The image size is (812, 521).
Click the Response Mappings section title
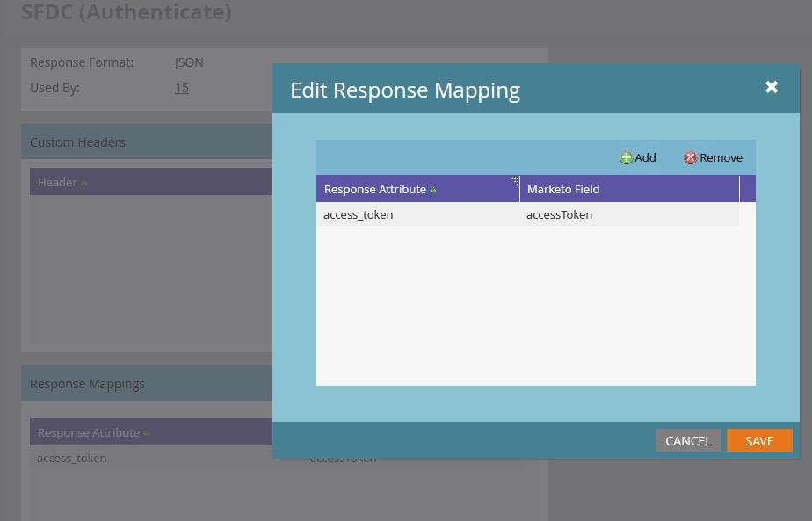(x=87, y=384)
